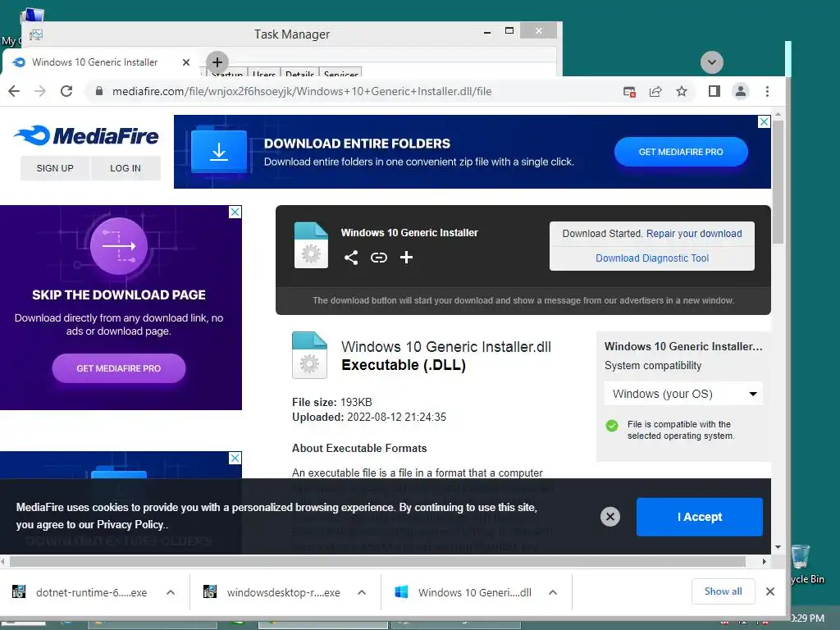The image size is (840, 630).
Task: Click the padlock site info icon
Action: (x=99, y=91)
